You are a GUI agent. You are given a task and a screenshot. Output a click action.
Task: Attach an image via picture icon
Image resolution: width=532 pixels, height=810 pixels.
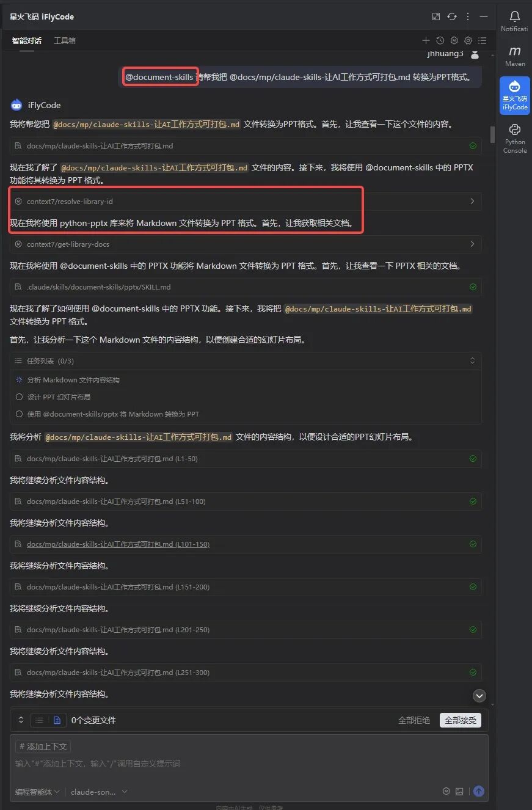click(459, 791)
